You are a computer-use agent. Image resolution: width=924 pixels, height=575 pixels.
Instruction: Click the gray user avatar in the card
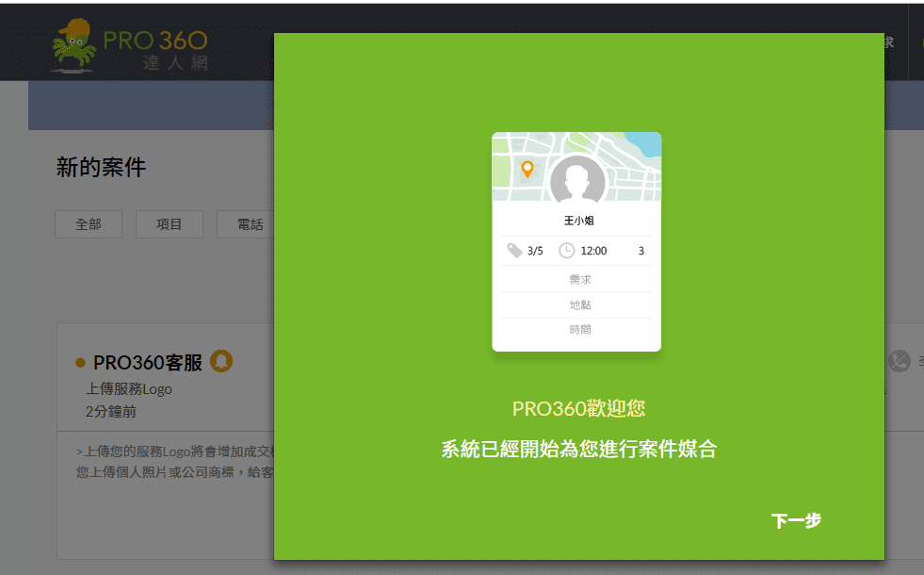tap(576, 179)
